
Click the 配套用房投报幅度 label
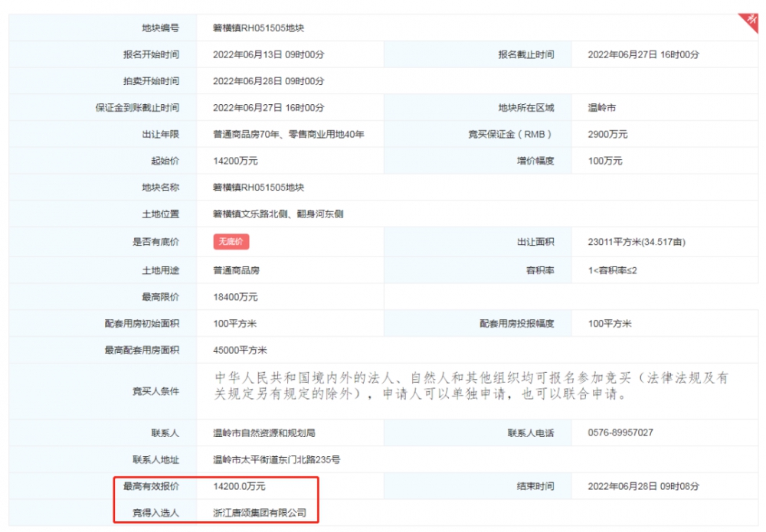point(517,324)
